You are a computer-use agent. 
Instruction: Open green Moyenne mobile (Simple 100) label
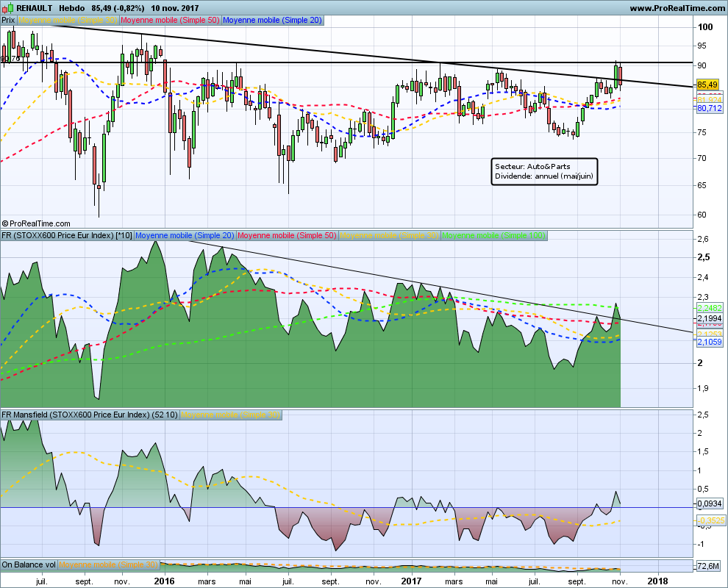tap(493, 236)
